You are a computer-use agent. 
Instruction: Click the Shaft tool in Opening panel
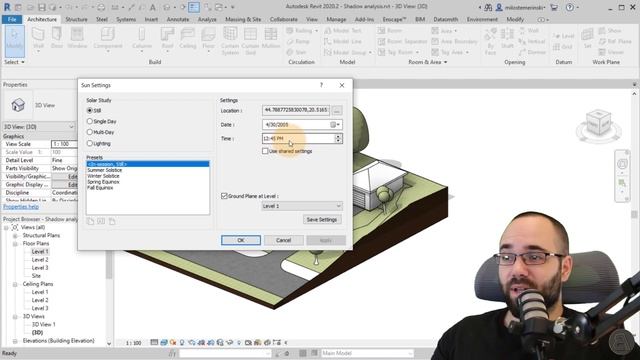[x=507, y=39]
